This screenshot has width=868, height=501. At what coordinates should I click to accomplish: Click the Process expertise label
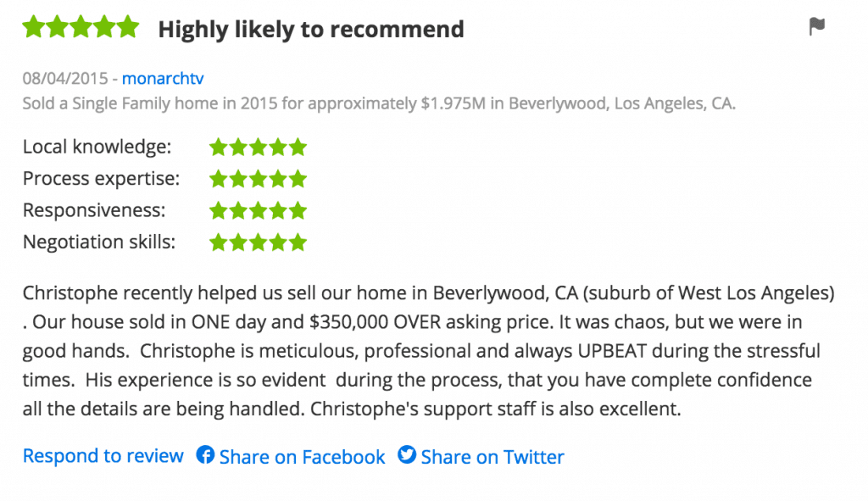101,179
